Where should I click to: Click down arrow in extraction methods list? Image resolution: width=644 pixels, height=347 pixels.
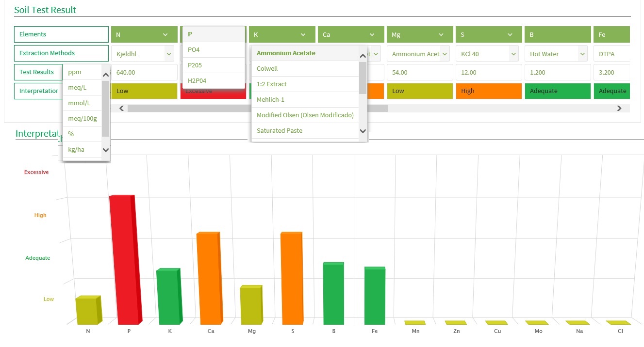tap(363, 131)
